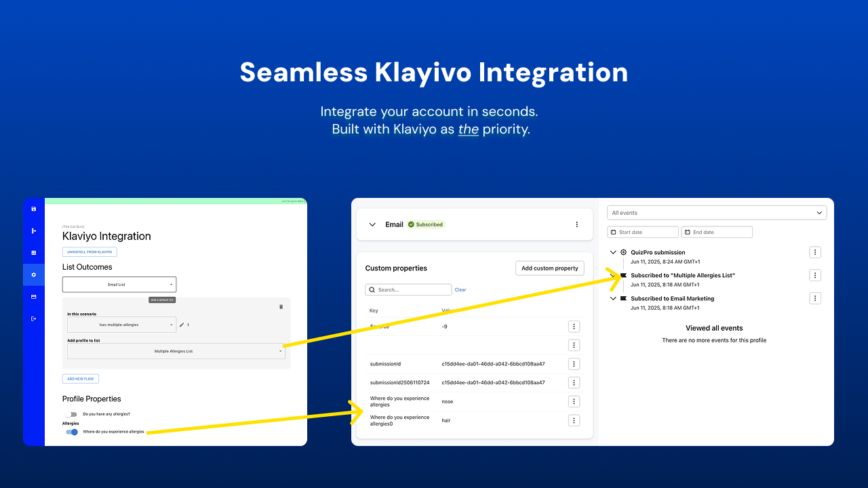Expand the QuizPro submission event chevron
Image resolution: width=868 pixels, height=488 pixels.
point(613,252)
